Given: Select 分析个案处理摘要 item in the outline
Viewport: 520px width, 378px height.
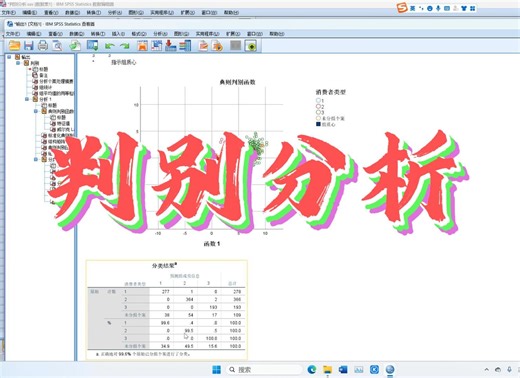Looking at the screenshot, I should [56, 81].
